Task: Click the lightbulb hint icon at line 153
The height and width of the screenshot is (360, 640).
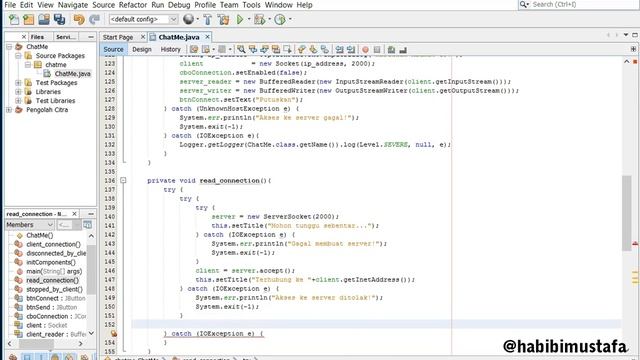Action: [113, 333]
